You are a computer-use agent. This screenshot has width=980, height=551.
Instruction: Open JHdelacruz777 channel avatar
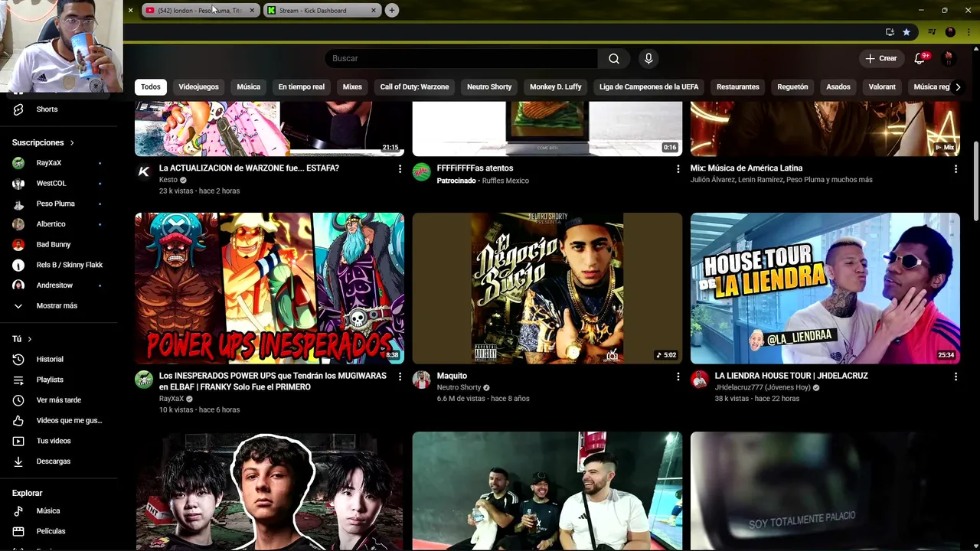point(700,380)
